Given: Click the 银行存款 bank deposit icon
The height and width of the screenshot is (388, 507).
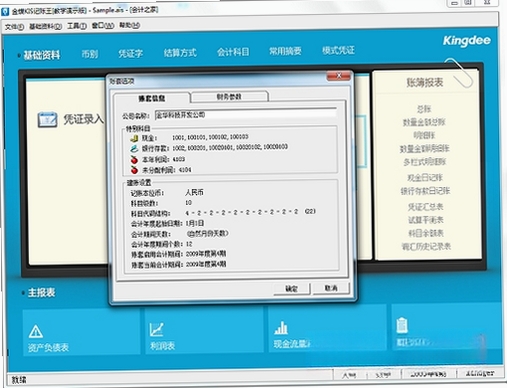Looking at the screenshot, I should (x=134, y=148).
